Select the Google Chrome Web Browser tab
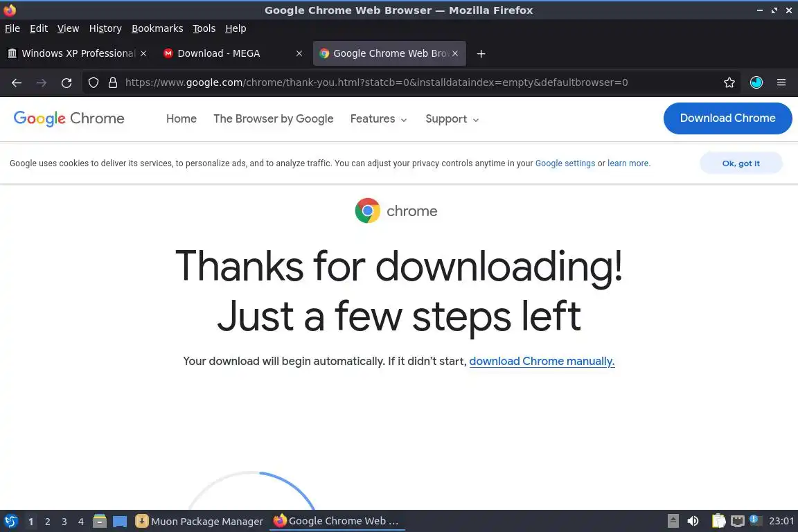This screenshot has width=798, height=532. pyautogui.click(x=389, y=53)
